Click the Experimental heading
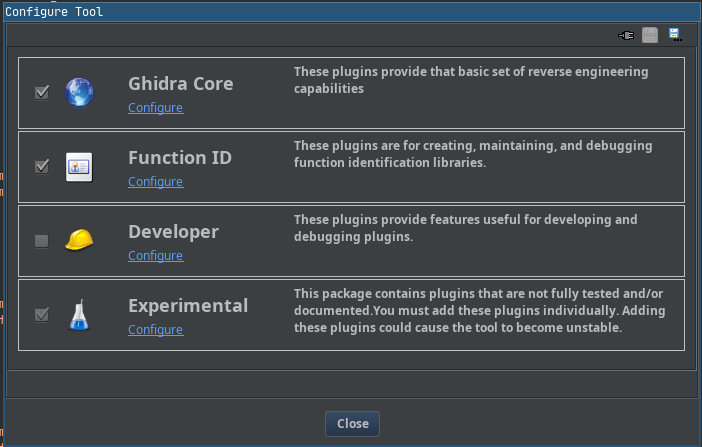Image resolution: width=702 pixels, height=447 pixels. coord(188,306)
